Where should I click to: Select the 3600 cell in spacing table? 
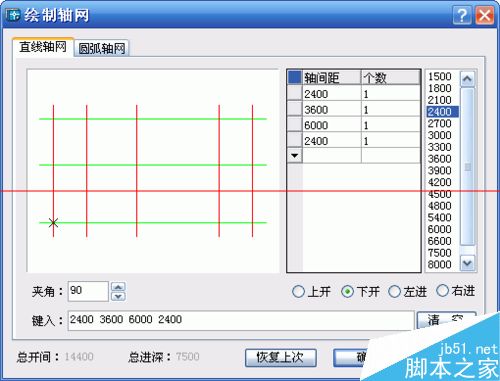click(x=332, y=109)
